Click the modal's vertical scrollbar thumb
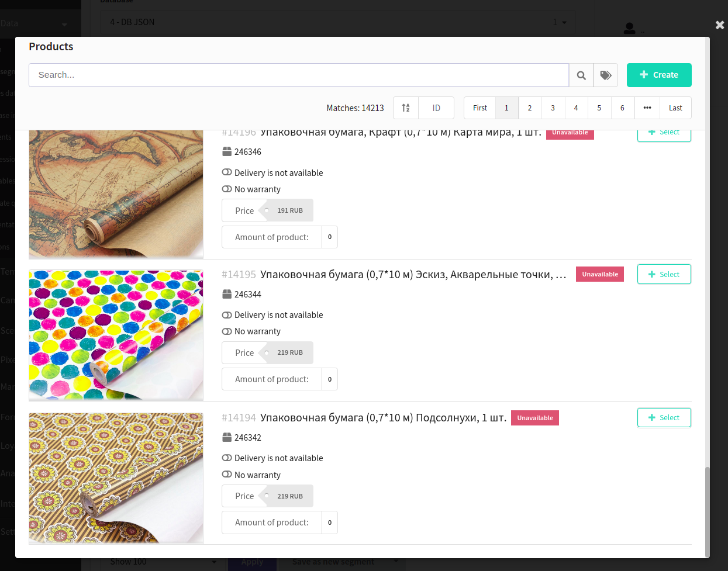 click(707, 512)
